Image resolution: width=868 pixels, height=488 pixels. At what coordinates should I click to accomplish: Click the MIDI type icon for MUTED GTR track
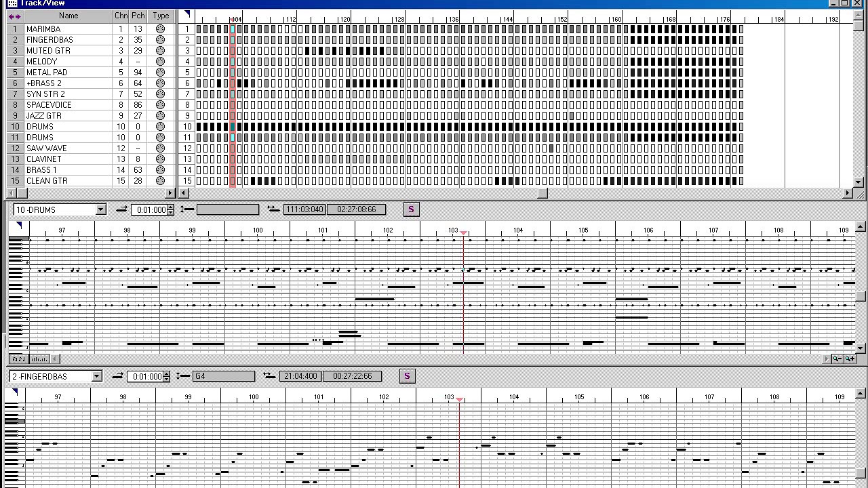160,51
